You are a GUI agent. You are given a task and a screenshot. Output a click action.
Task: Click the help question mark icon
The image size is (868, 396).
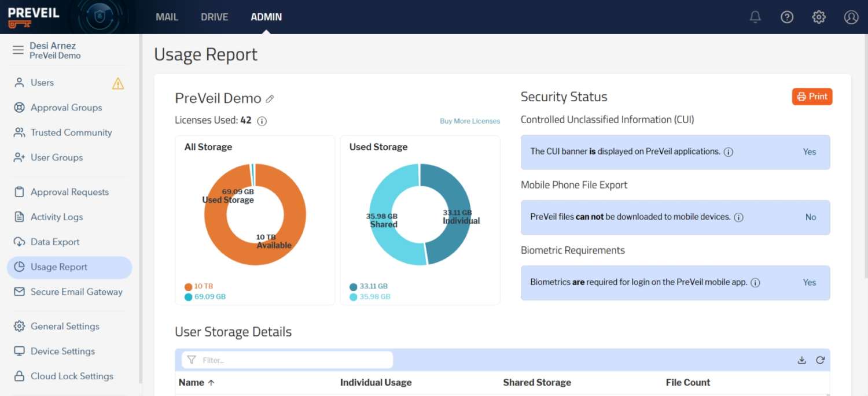(x=787, y=17)
